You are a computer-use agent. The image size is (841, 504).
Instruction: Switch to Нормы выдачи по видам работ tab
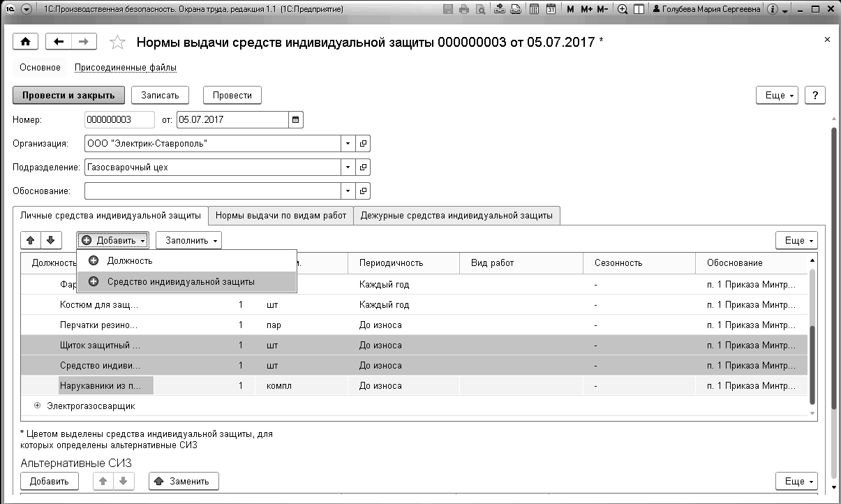coord(281,215)
